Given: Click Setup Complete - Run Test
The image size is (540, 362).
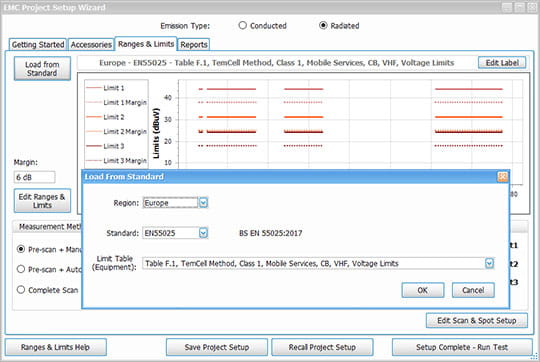Looking at the screenshot, I should pyautogui.click(x=462, y=347).
